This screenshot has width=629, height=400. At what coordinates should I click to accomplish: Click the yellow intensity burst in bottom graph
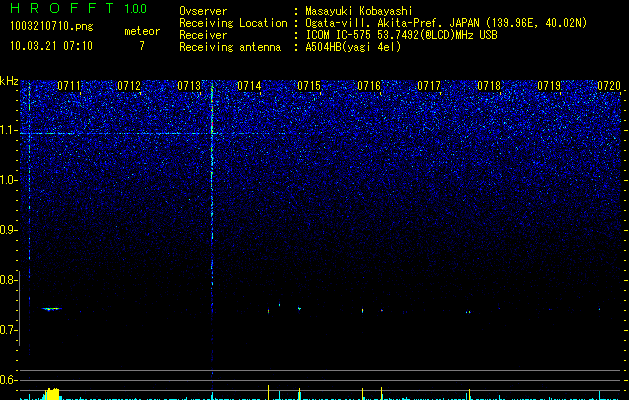click(53, 394)
